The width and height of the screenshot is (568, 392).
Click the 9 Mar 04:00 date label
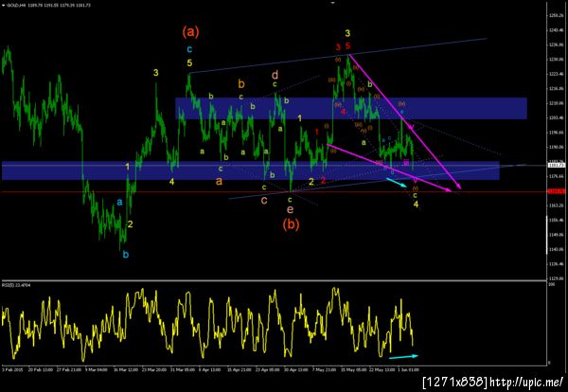pos(96,370)
